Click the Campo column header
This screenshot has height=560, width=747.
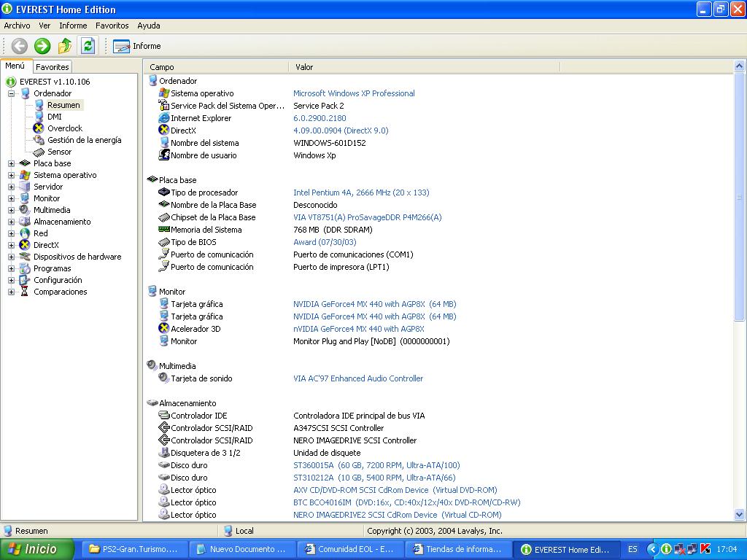[x=162, y=67]
